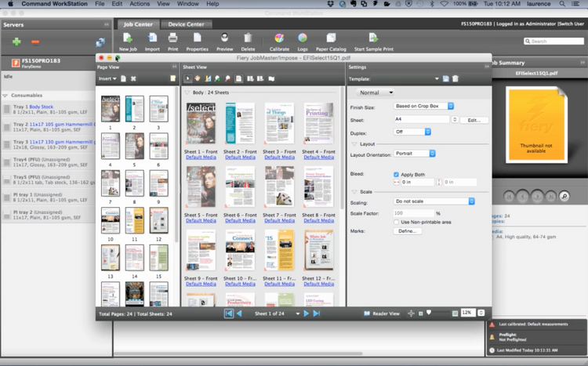The width and height of the screenshot is (588, 366).
Task: Enable Use Non-printable area checkbox
Action: (395, 222)
